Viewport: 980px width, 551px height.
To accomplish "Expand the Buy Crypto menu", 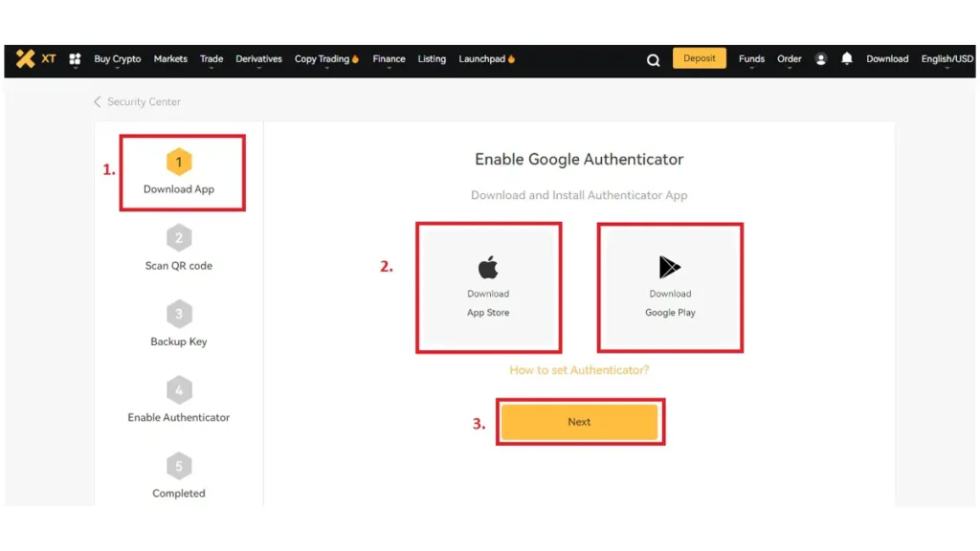I will 118,58.
